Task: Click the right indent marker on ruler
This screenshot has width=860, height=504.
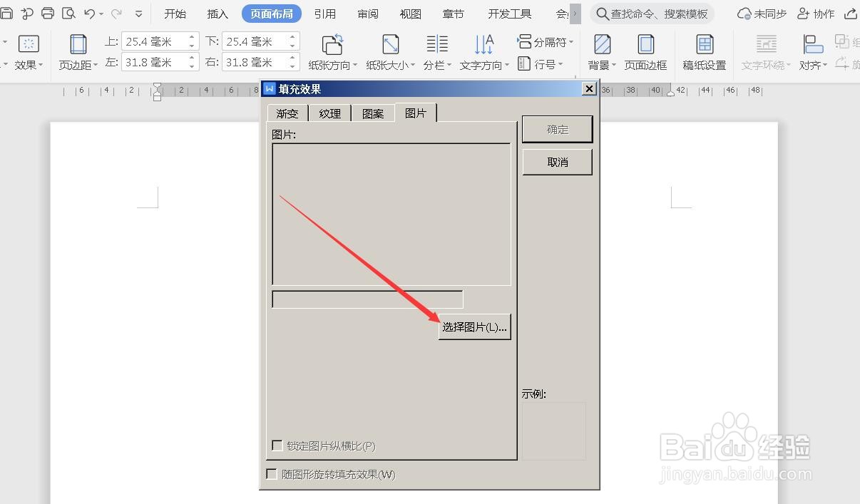Action: pos(671,93)
